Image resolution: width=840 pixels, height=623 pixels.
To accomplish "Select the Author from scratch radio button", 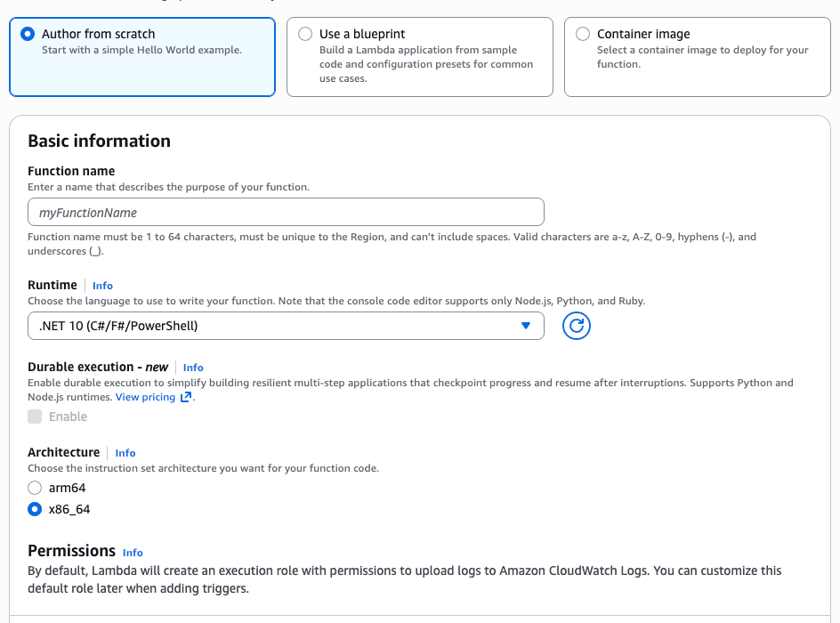I will pyautogui.click(x=28, y=34).
